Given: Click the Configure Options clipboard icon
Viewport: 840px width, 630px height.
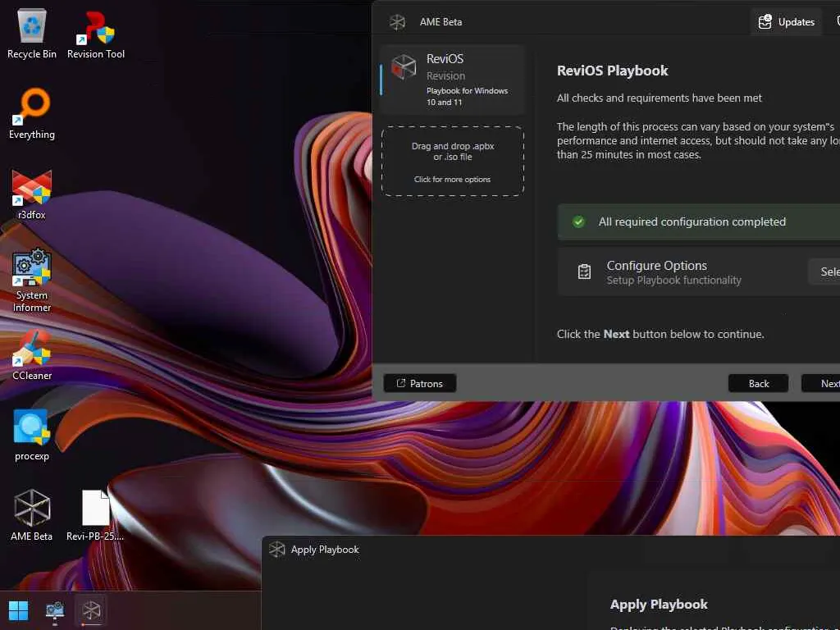Looking at the screenshot, I should (584, 272).
